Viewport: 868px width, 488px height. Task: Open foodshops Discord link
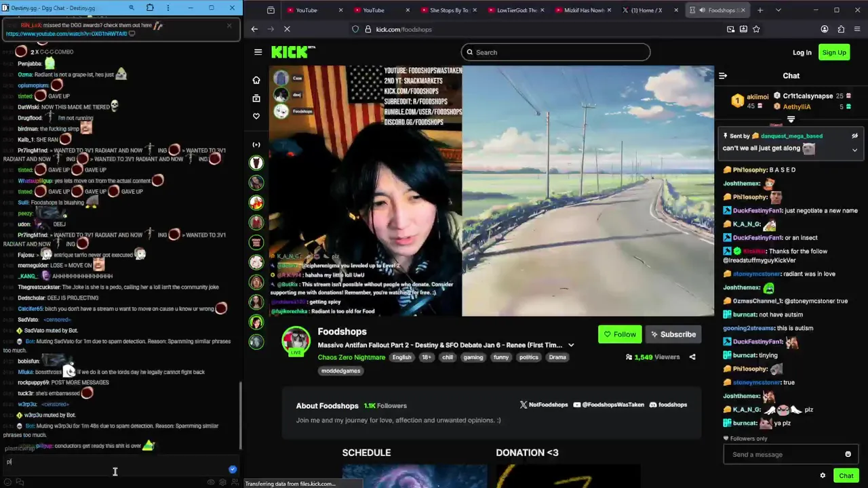[668, 405]
